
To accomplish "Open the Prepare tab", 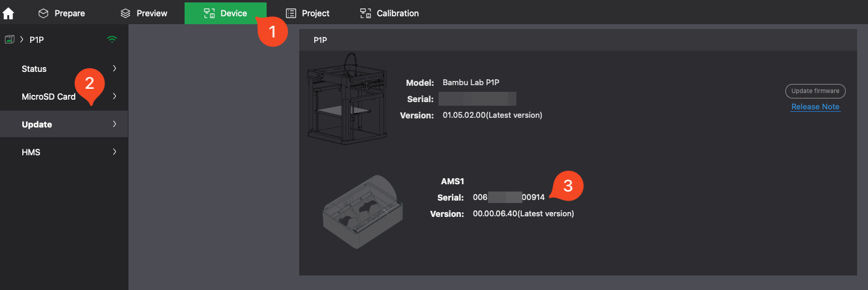I will click(x=62, y=13).
